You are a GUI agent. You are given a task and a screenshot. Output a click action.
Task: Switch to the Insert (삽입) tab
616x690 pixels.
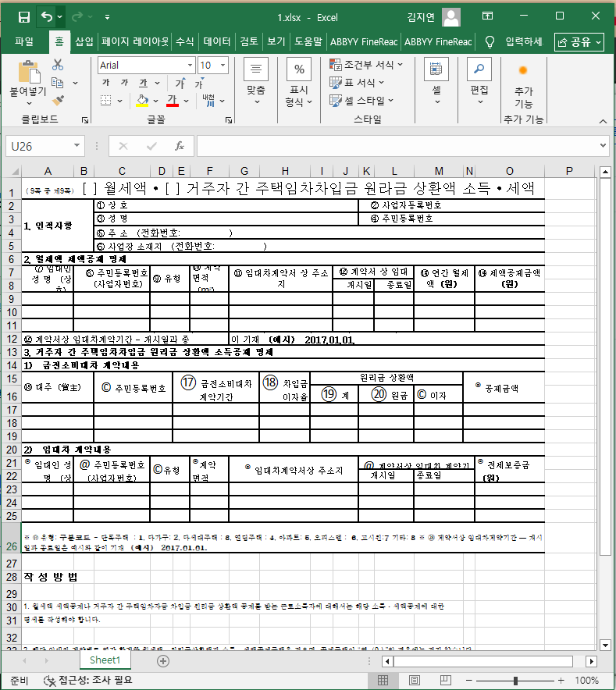pos(84,42)
